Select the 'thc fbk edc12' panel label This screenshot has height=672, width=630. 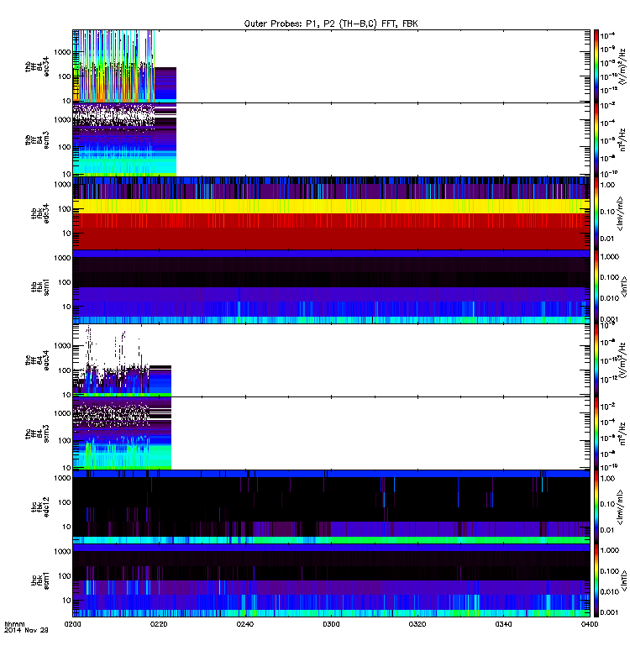point(40,507)
